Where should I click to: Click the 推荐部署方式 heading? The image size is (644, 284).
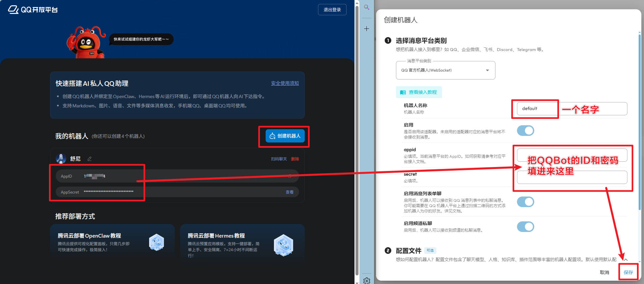75,216
